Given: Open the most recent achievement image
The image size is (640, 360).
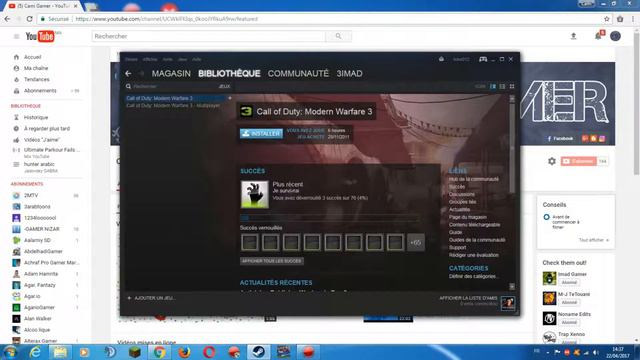Looking at the screenshot, I should point(255,195).
